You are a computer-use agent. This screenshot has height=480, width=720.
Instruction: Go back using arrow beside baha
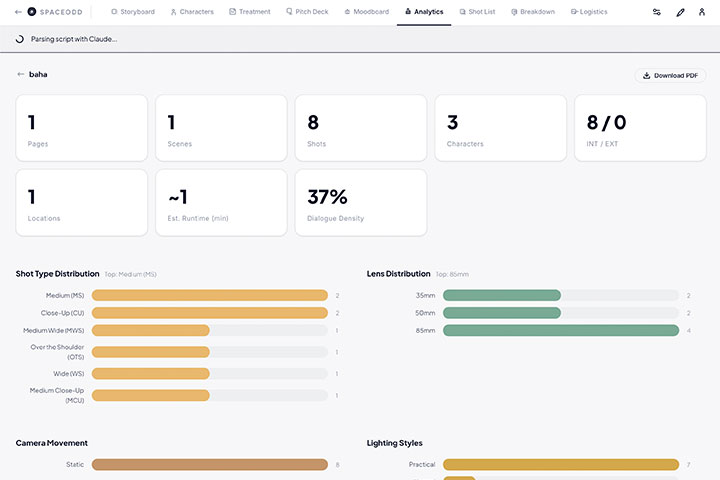click(21, 74)
